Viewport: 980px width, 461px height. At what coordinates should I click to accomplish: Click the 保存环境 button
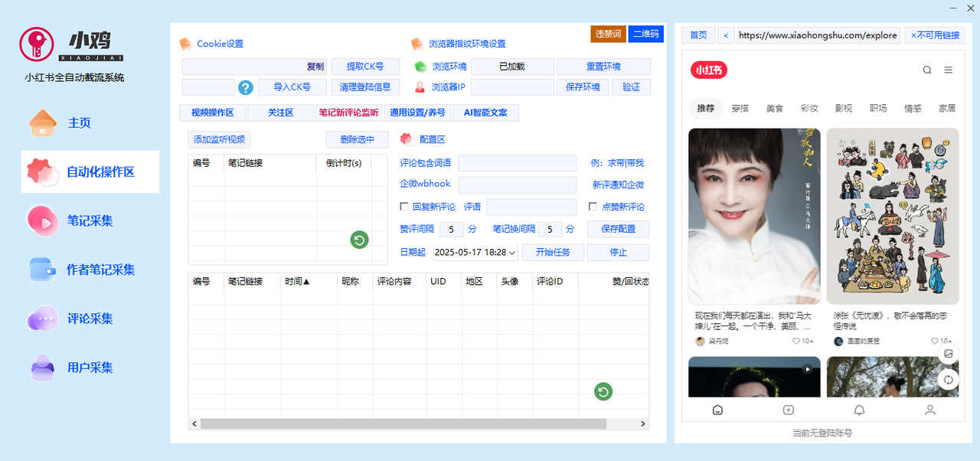pos(583,87)
